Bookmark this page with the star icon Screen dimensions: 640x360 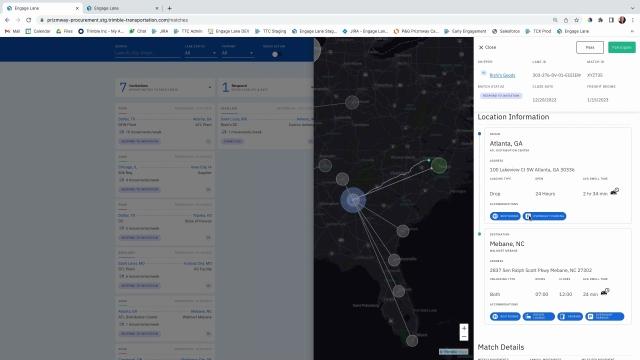pyautogui.click(x=576, y=20)
